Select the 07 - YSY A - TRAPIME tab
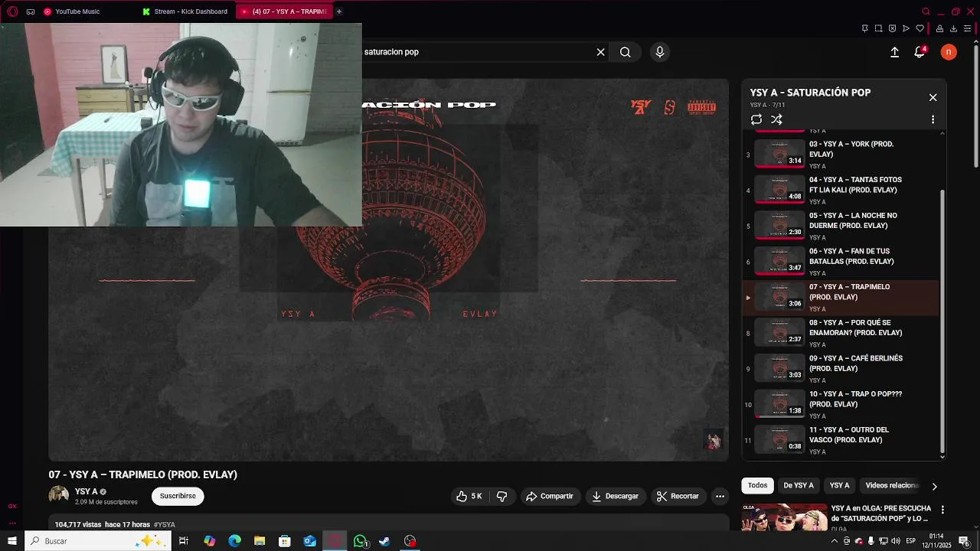Image resolution: width=980 pixels, height=551 pixels. pyautogui.click(x=283, y=11)
